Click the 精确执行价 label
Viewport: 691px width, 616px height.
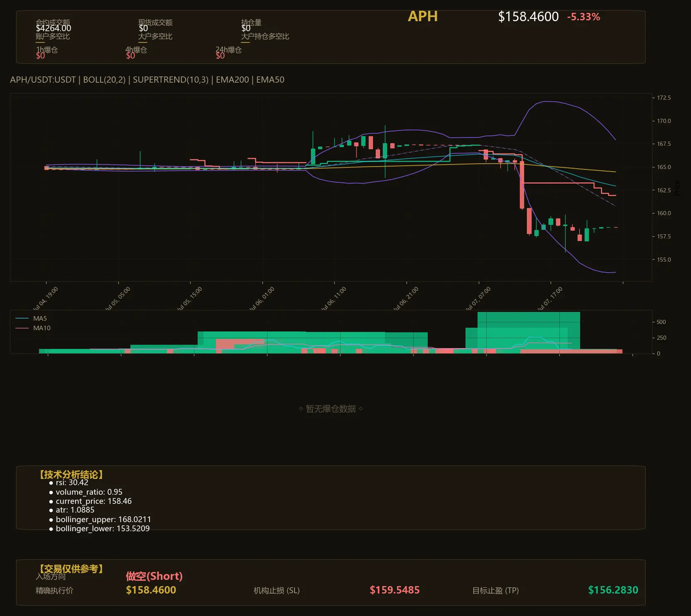[x=54, y=590]
